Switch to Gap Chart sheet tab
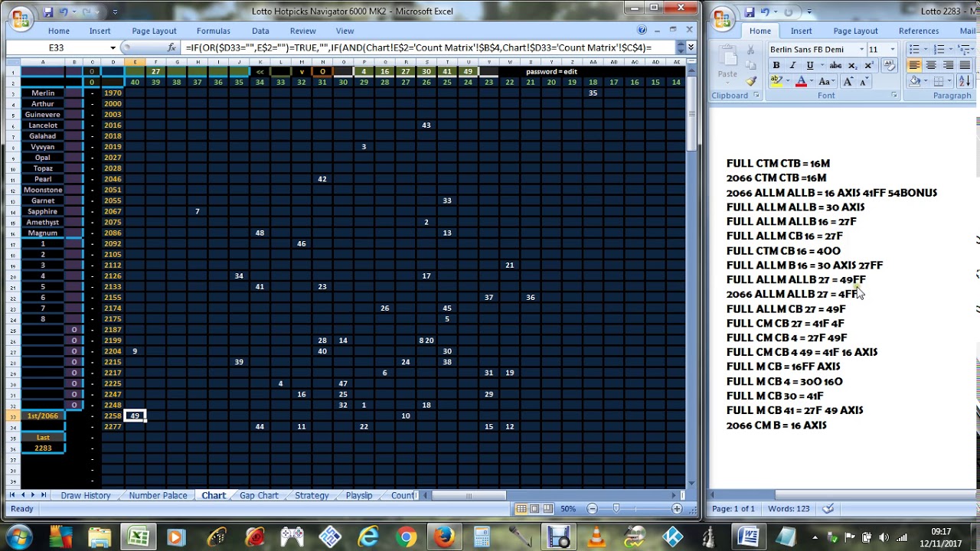 259,496
